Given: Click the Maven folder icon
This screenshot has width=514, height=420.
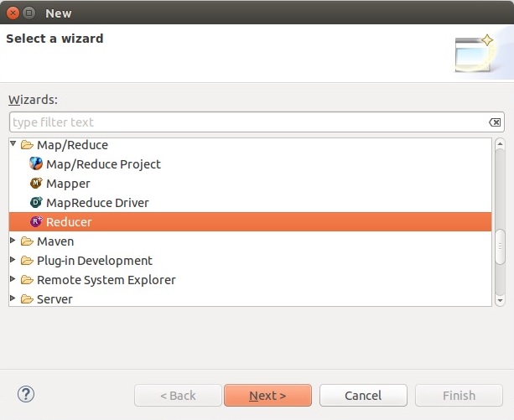Looking at the screenshot, I should click(x=27, y=241).
